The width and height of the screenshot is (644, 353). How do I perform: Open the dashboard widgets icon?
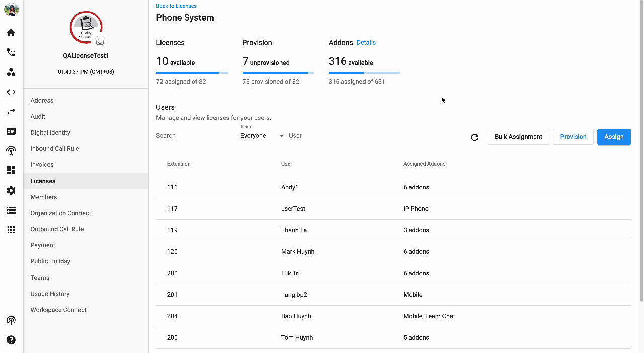click(11, 170)
